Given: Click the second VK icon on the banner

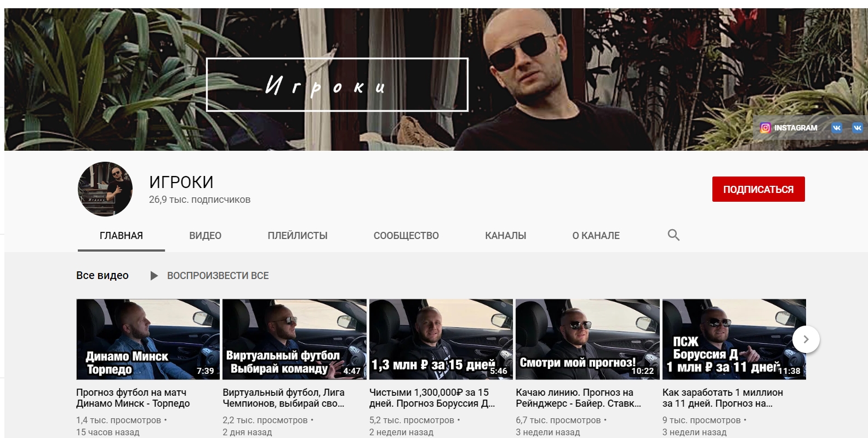Looking at the screenshot, I should click(858, 128).
